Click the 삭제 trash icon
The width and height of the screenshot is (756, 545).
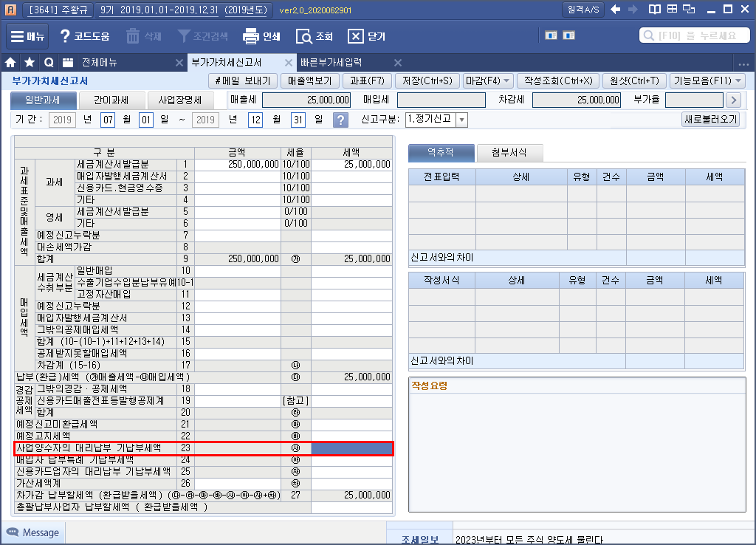[133, 36]
